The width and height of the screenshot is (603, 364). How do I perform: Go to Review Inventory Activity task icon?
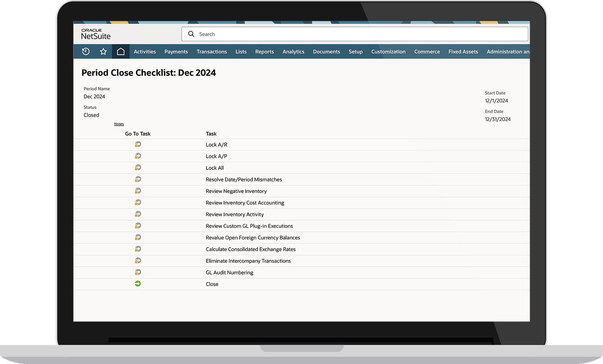pos(138,214)
